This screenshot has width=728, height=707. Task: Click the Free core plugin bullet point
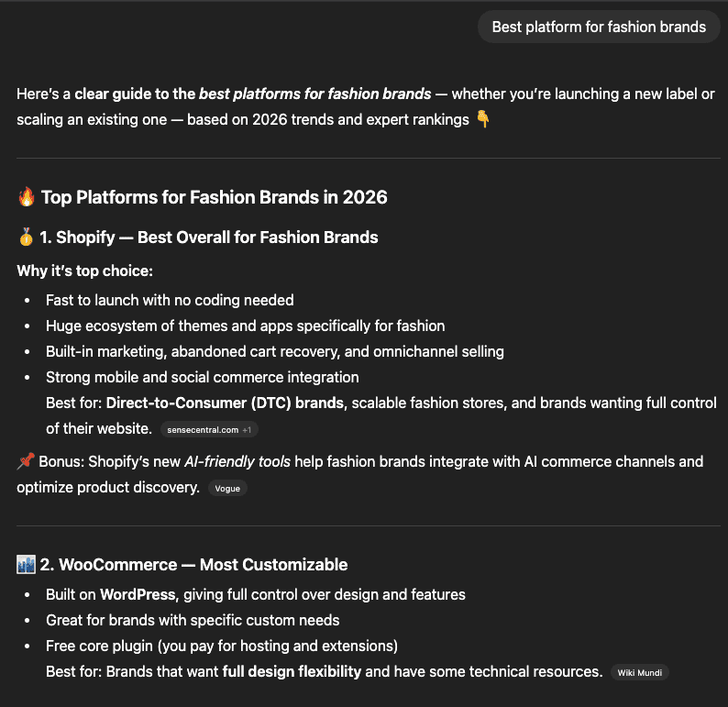point(222,646)
